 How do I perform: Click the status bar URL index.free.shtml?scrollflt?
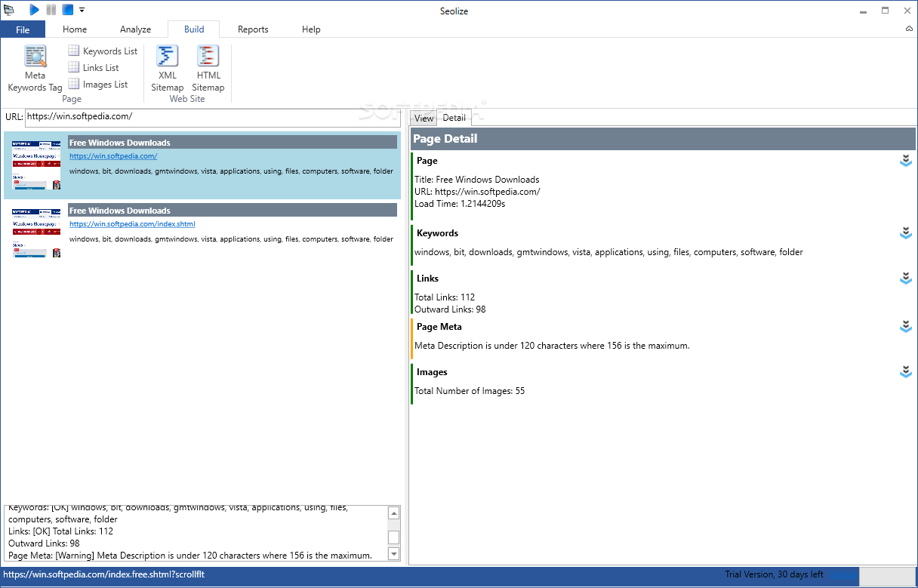[104, 574]
